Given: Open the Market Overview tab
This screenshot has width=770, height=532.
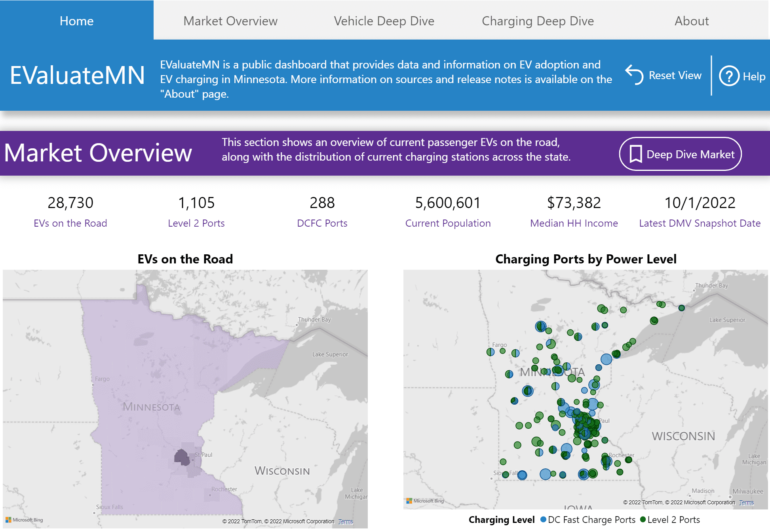Looking at the screenshot, I should click(230, 21).
